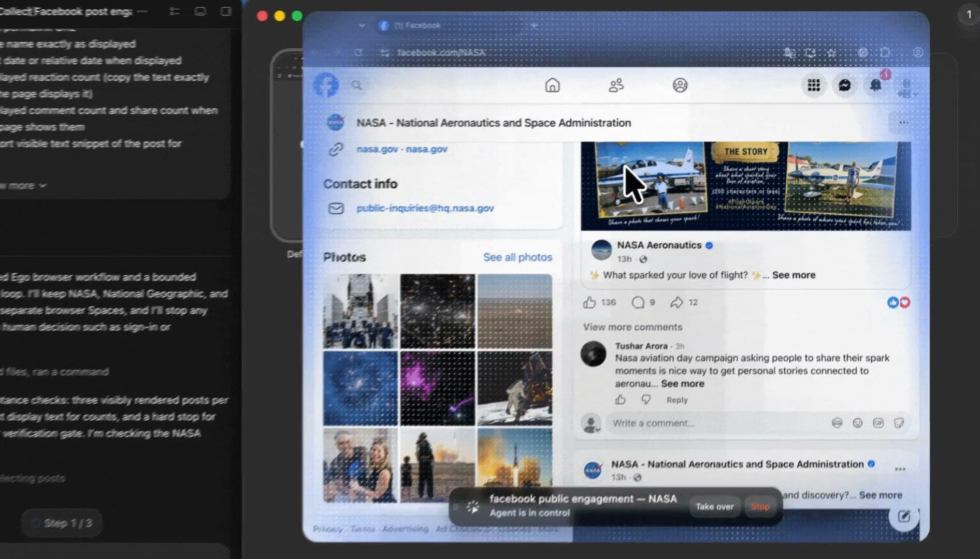Bookmark this page with the star icon
This screenshot has height=559, width=980.
tap(831, 52)
